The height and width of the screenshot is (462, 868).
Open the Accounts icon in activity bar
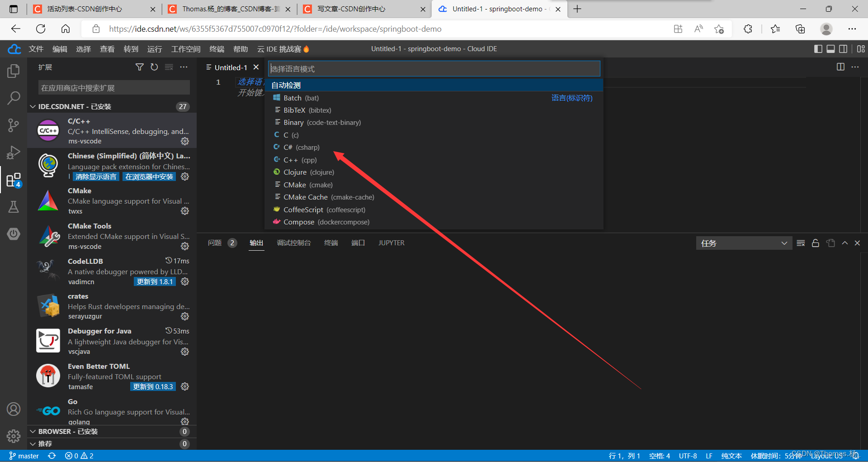click(x=14, y=409)
